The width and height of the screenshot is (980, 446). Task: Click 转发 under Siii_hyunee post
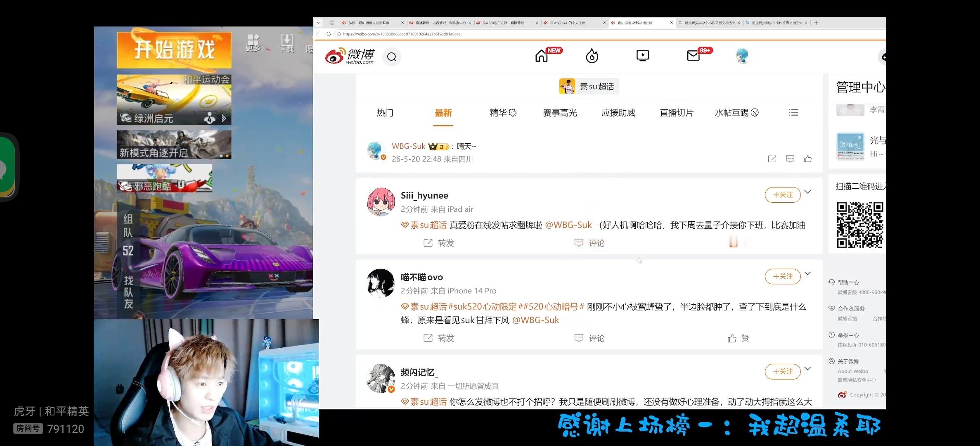pyautogui.click(x=438, y=243)
